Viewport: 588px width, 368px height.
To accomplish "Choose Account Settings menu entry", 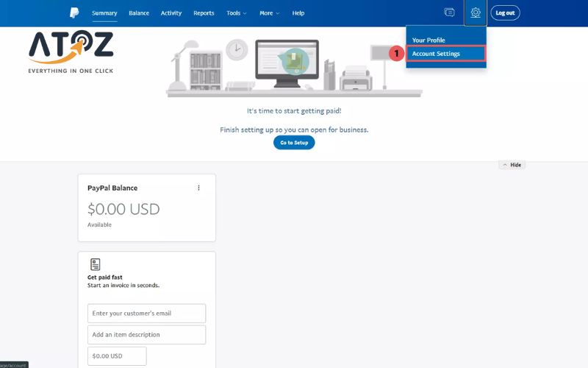I will click(x=446, y=54).
